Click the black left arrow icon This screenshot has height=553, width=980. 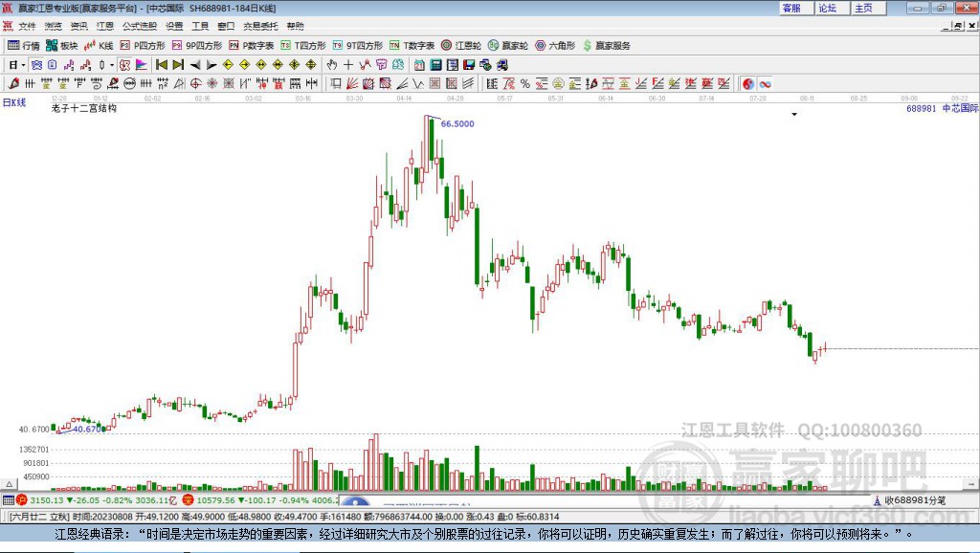(x=195, y=65)
